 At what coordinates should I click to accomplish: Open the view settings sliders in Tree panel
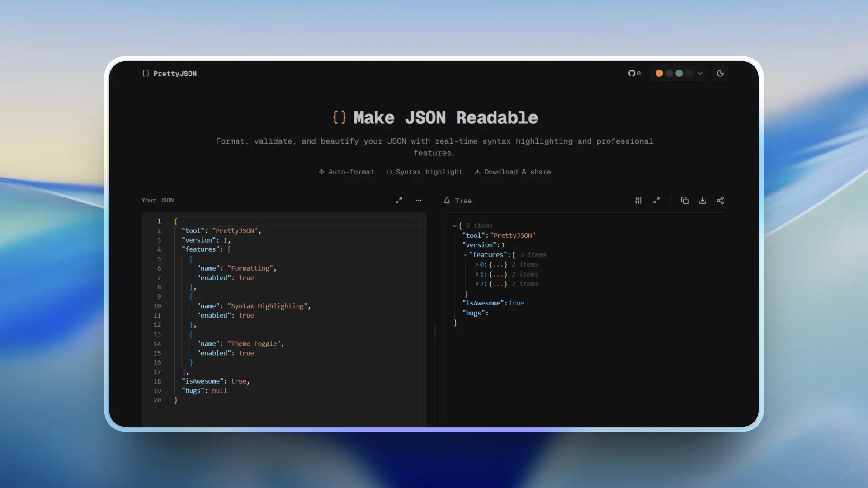[638, 200]
